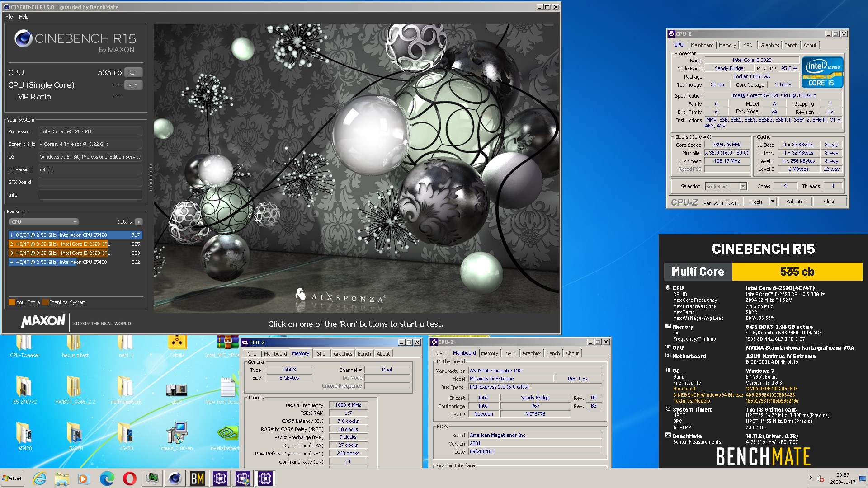Select the cpu-z_2.08-en installer icon
The height and width of the screenshot is (488, 868).
pyautogui.click(x=177, y=436)
